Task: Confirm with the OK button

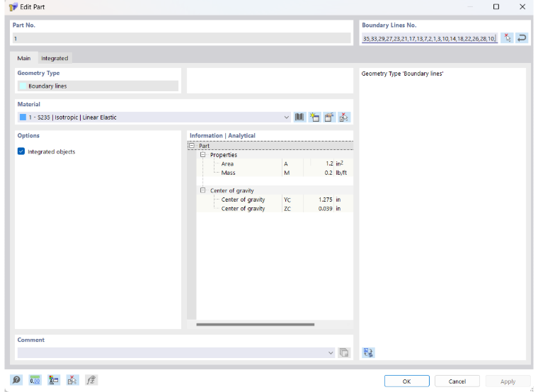Action: pyautogui.click(x=406, y=381)
